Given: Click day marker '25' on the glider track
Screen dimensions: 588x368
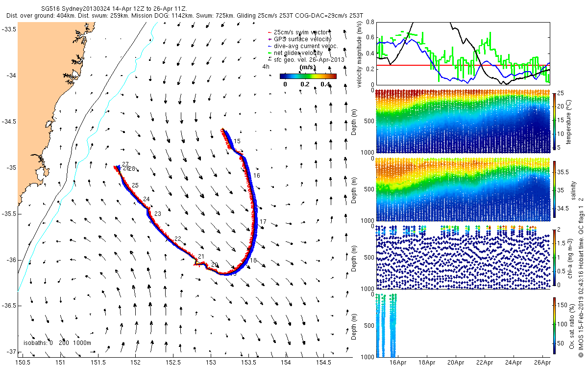Looking at the screenshot, I should click(135, 185).
